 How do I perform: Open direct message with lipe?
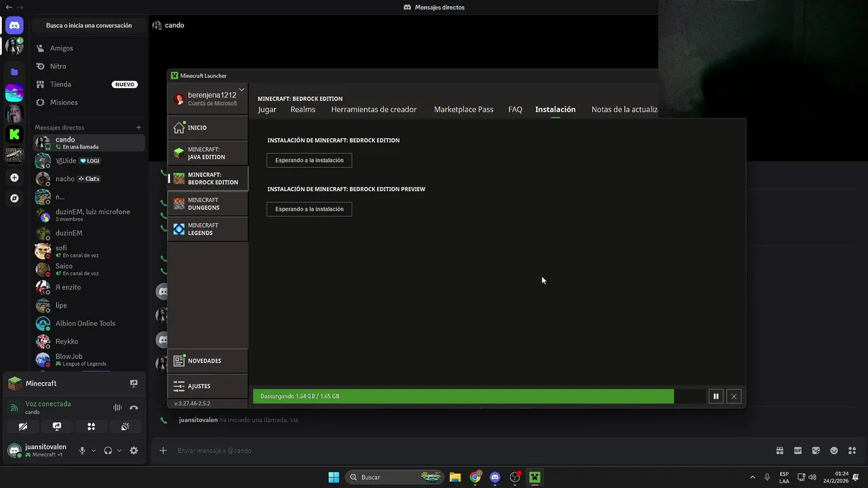coord(89,305)
